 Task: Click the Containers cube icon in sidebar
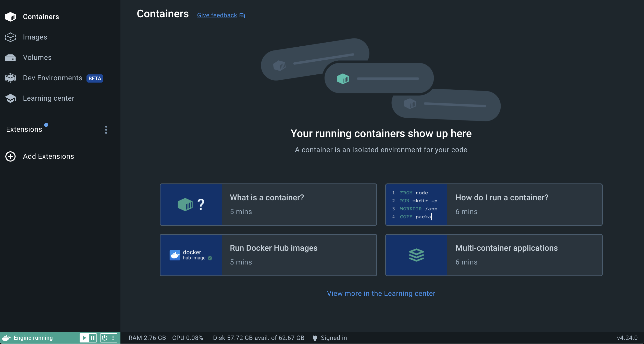coord(10,17)
